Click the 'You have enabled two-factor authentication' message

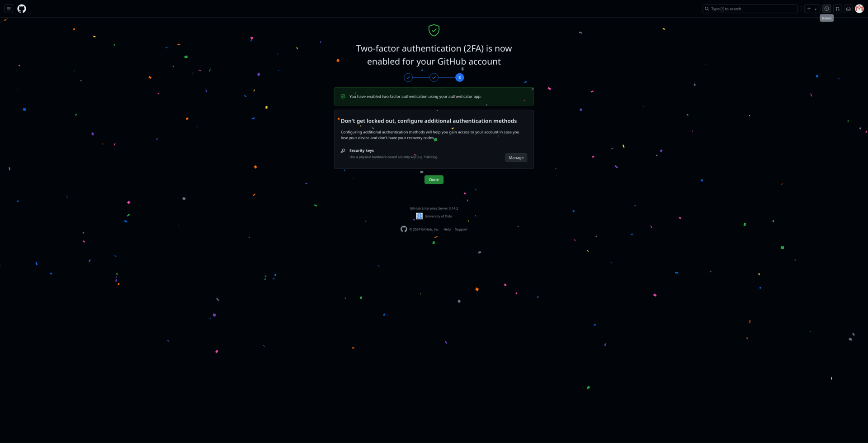415,96
